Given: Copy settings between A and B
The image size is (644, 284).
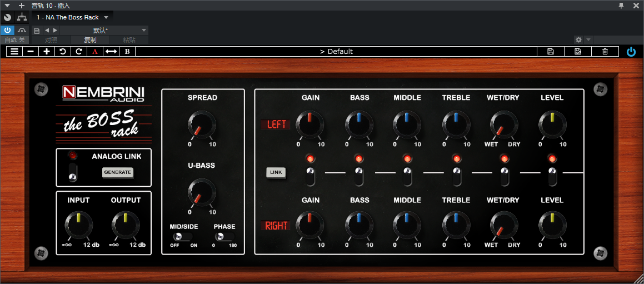Looking at the screenshot, I should pyautogui.click(x=111, y=51).
